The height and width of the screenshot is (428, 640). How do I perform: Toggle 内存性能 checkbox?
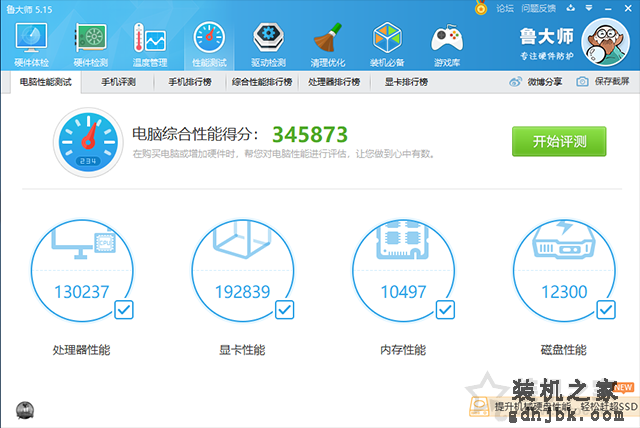point(445,310)
